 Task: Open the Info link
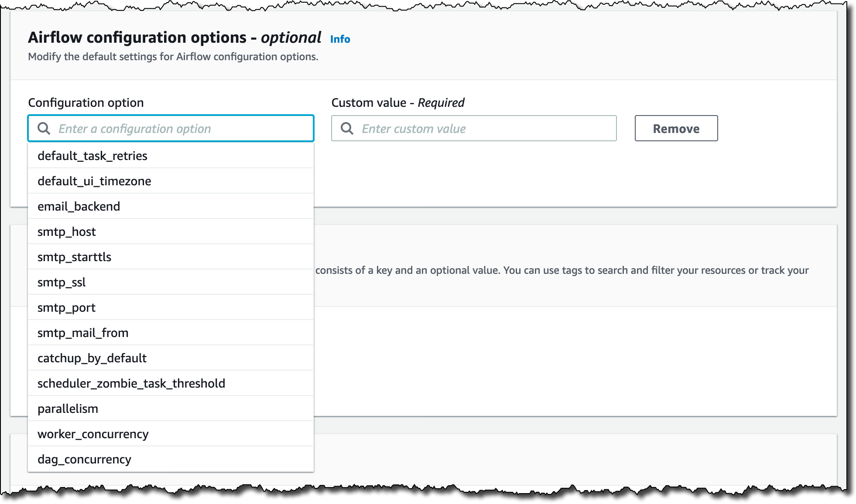340,39
